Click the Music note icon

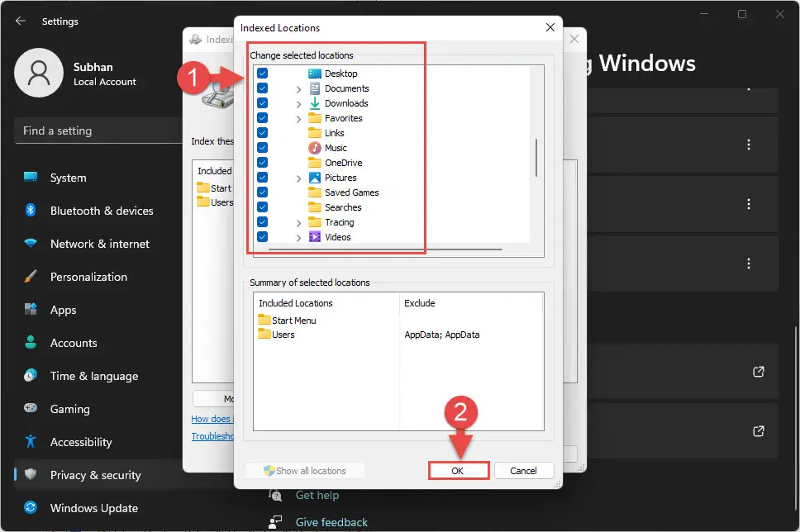315,147
